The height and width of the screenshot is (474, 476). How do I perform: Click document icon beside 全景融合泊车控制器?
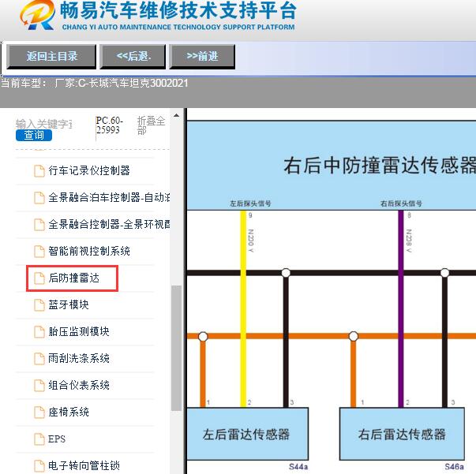[39, 197]
